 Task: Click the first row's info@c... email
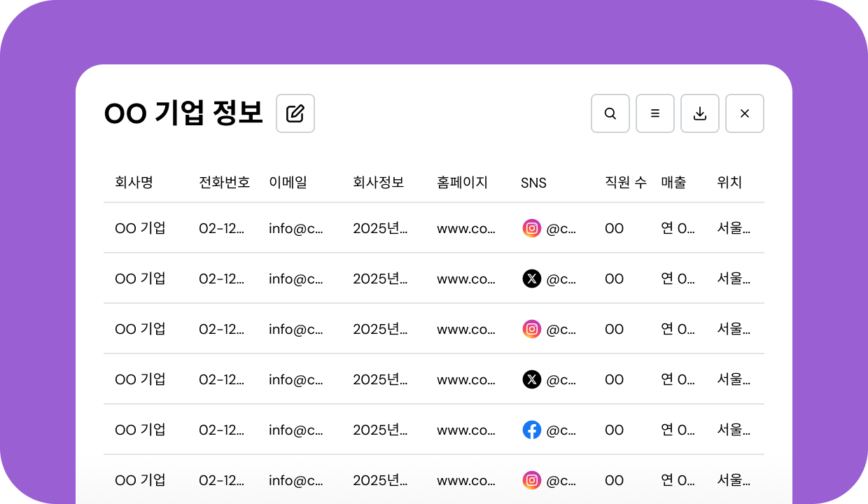[296, 228]
